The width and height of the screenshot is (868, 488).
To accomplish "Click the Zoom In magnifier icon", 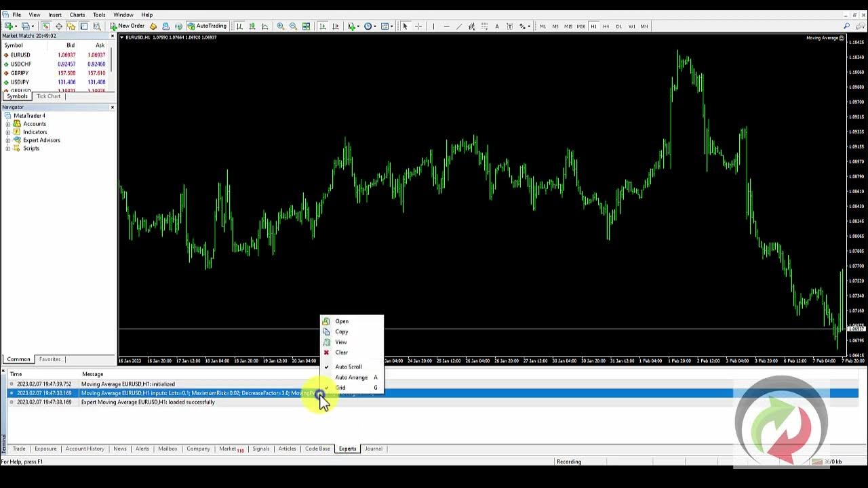I will point(280,26).
